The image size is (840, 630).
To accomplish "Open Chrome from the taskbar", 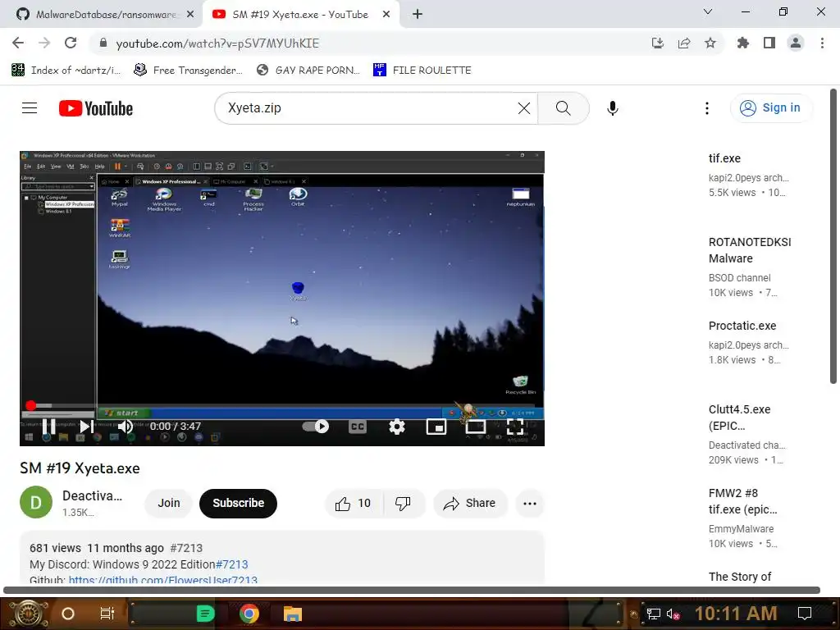I will click(249, 614).
